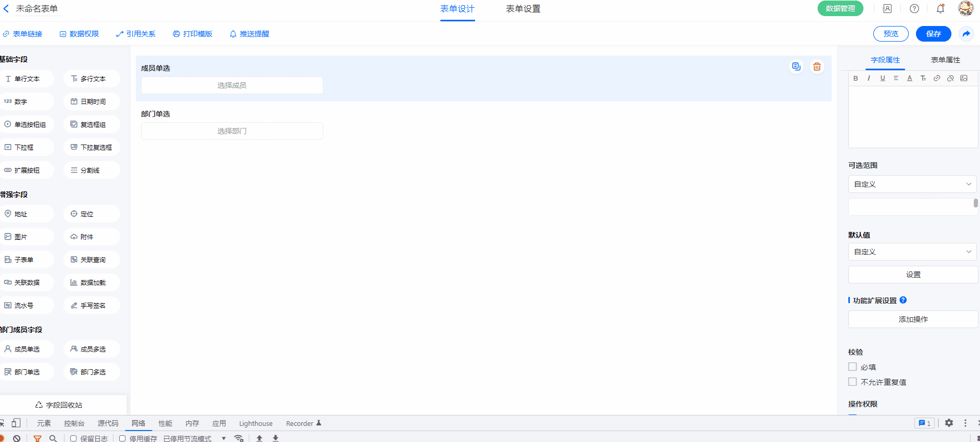Open the notification bell

(x=940, y=9)
